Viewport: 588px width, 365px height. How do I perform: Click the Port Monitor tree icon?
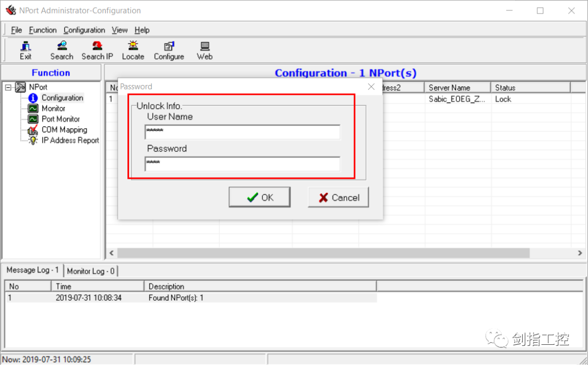pos(33,119)
